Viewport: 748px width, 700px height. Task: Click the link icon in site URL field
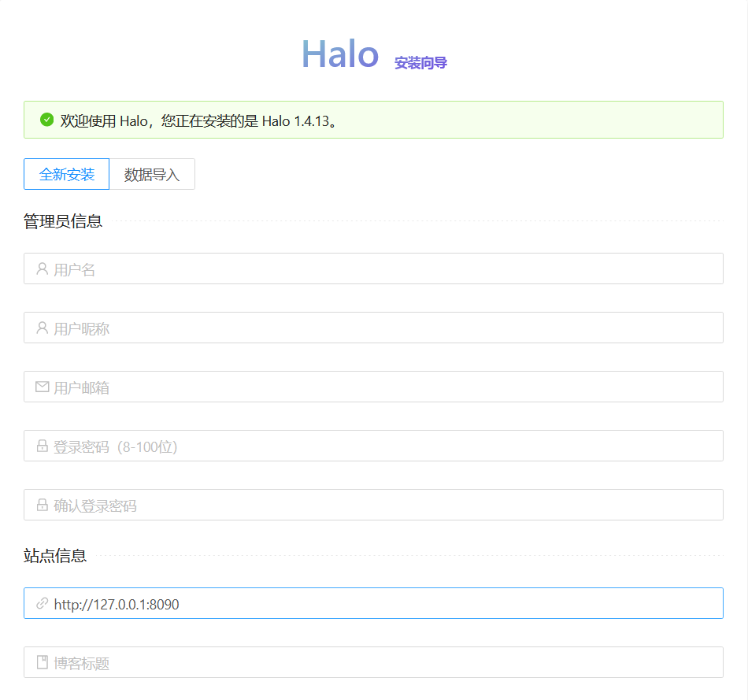42,603
